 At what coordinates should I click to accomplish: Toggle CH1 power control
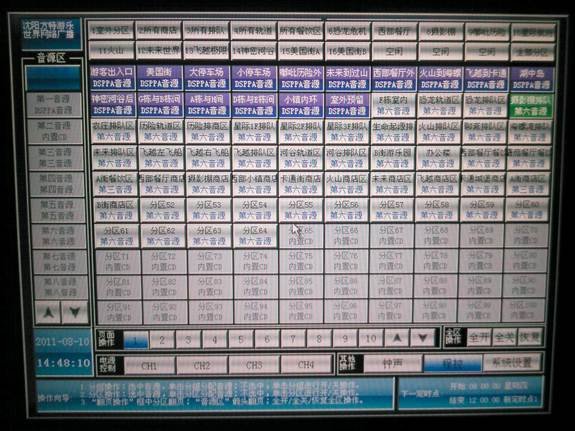pos(149,365)
